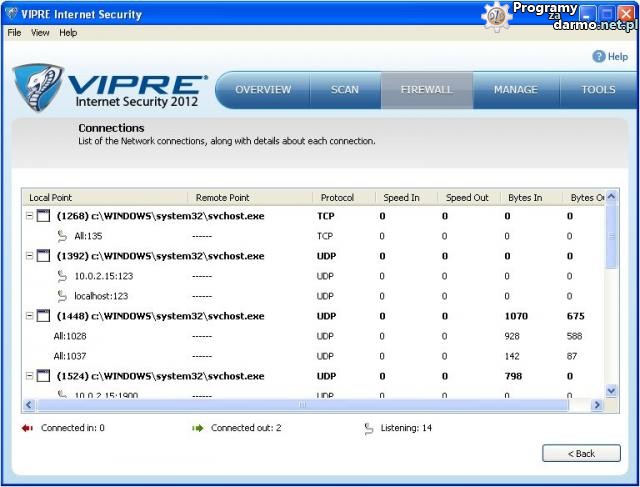Go to the Manage tab
Image resolution: width=640 pixels, height=487 pixels.
click(x=515, y=90)
